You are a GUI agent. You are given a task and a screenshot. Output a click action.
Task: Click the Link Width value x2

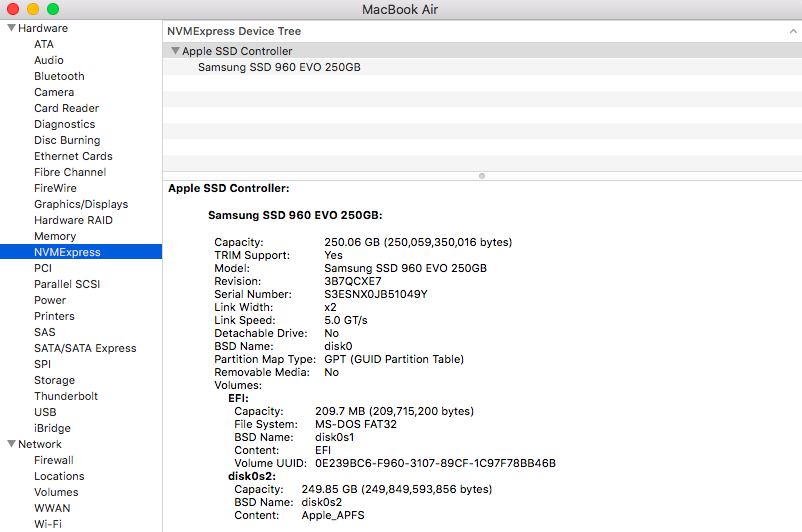pos(330,307)
